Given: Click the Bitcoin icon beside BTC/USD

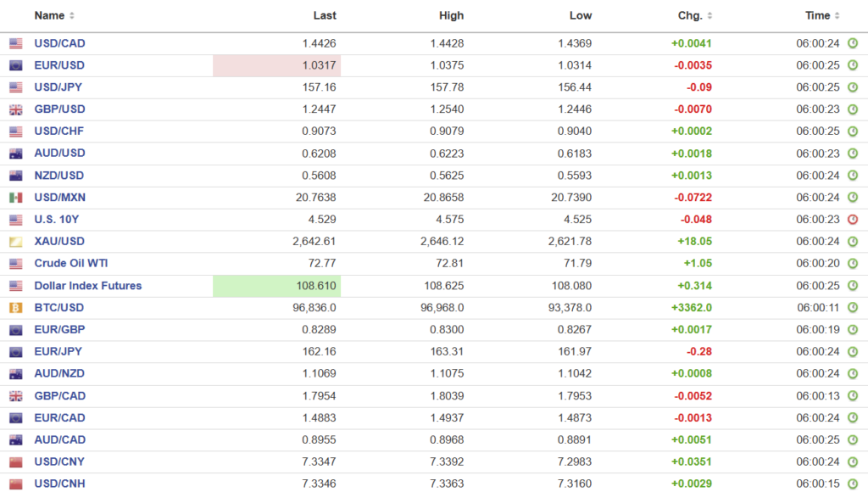Looking at the screenshot, I should [x=15, y=308].
